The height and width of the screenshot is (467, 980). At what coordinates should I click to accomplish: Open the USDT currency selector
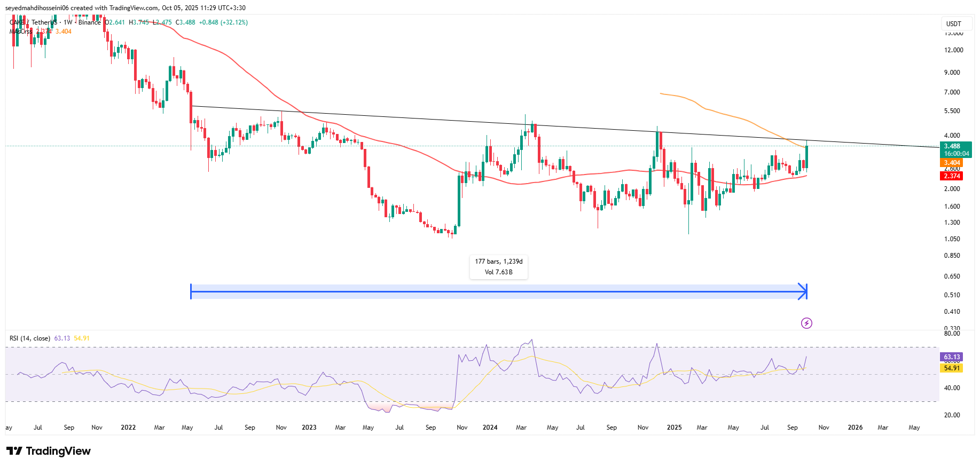pos(954,23)
